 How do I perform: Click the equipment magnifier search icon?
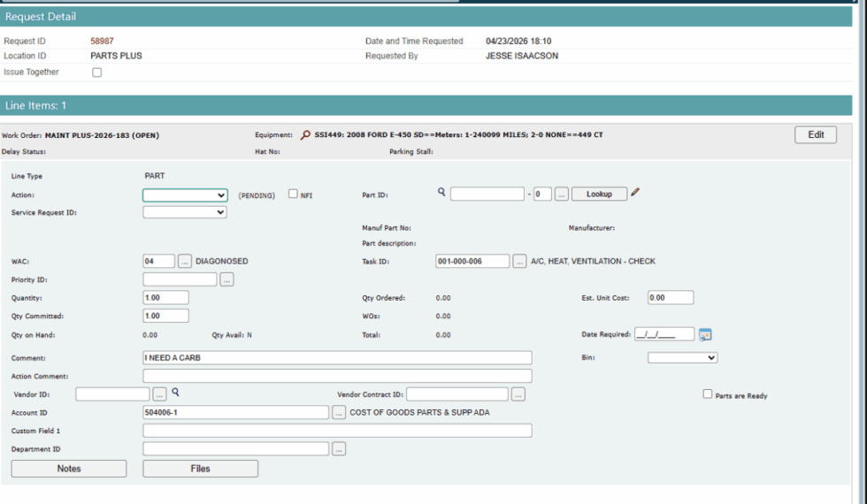(x=305, y=134)
